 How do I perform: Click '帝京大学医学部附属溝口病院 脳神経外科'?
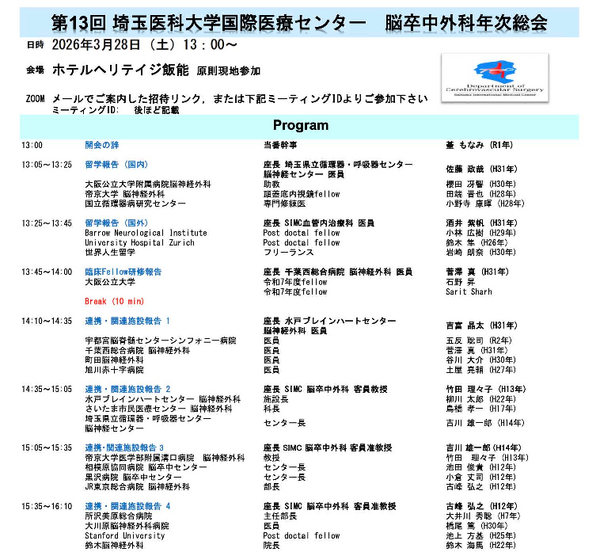[x=165, y=458]
